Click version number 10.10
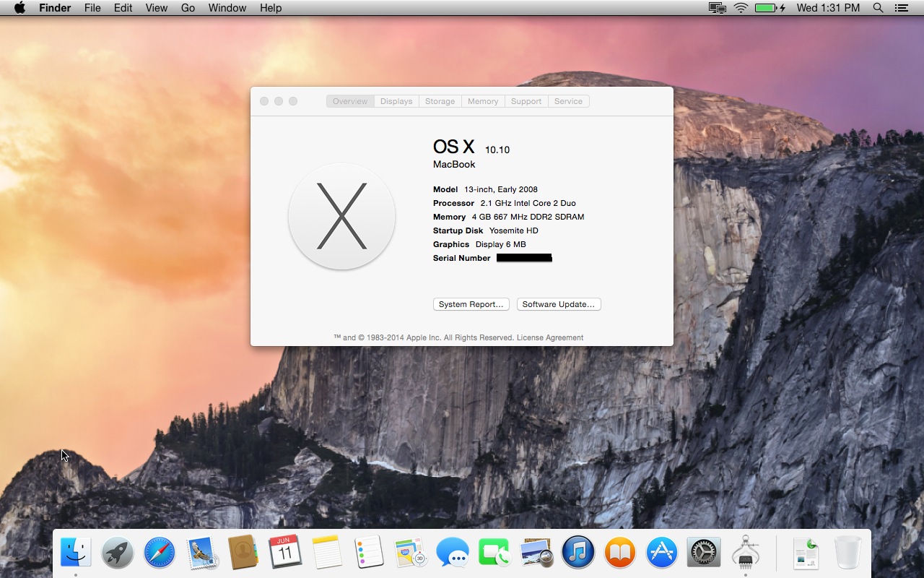The height and width of the screenshot is (578, 924). 497,150
